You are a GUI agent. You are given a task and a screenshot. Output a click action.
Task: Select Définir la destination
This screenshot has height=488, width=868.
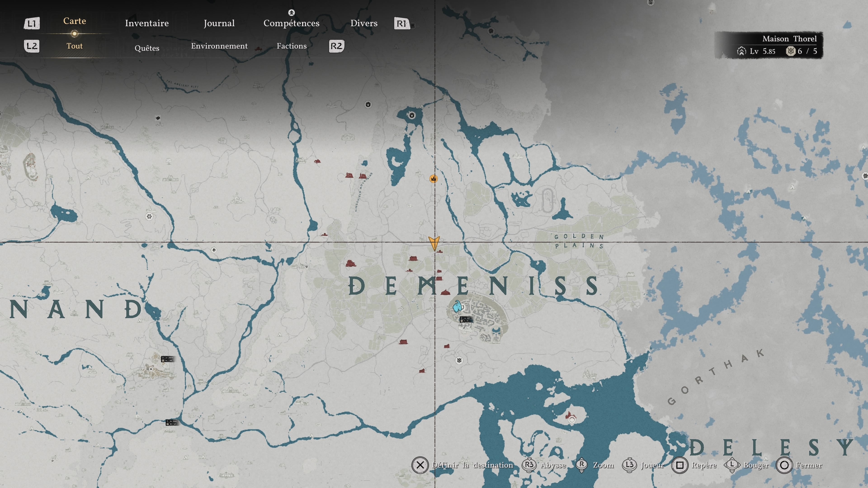pyautogui.click(x=472, y=465)
